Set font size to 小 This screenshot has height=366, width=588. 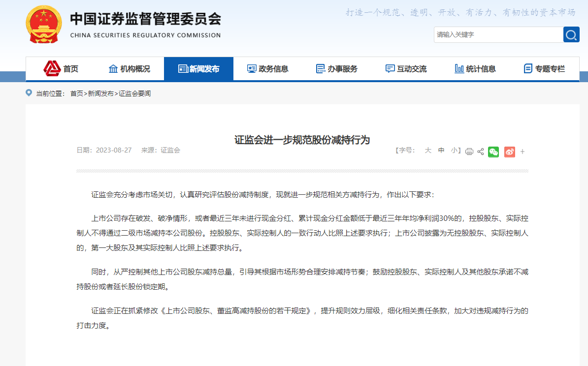coord(454,151)
